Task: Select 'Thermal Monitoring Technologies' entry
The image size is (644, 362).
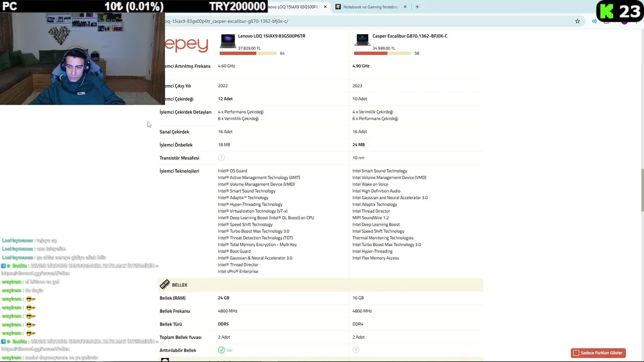Action: click(383, 238)
